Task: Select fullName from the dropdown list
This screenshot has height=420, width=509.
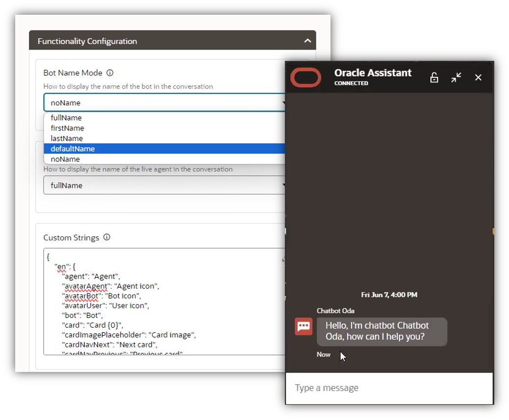Action: click(66, 118)
